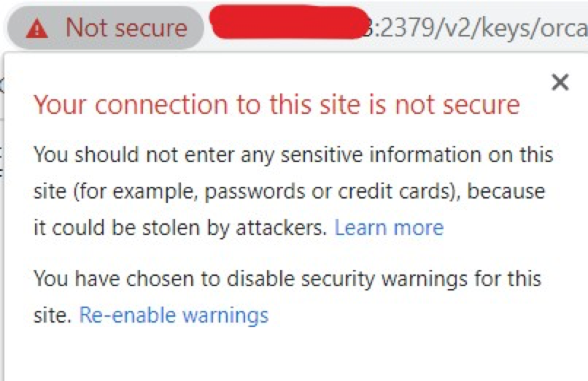Viewport: 588px width, 381px height.
Task: Click the word because in warning paragraph
Action: pyautogui.click(x=506, y=191)
